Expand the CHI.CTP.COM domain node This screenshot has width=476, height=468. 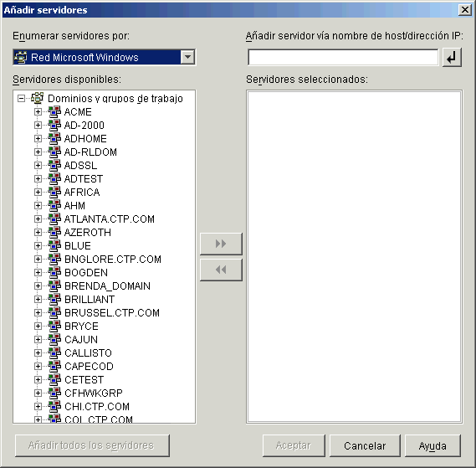click(38, 406)
